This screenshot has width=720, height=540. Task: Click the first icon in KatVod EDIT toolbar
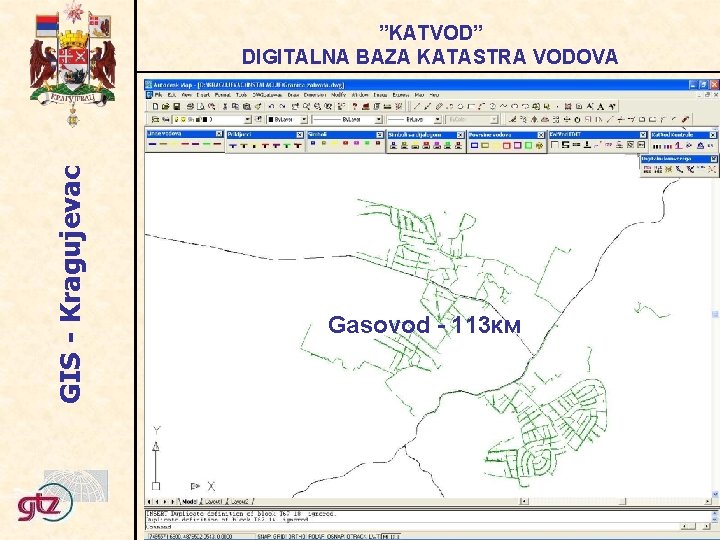554,145
